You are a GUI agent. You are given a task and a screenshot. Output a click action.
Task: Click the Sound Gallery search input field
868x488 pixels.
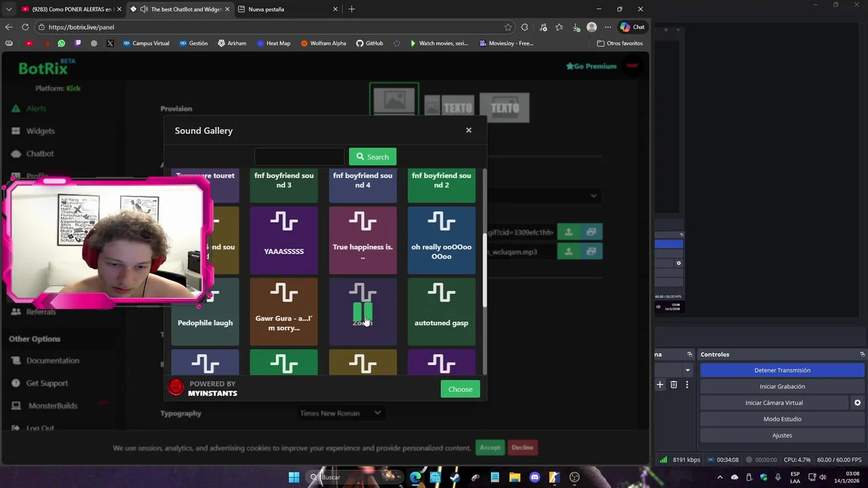pos(299,157)
